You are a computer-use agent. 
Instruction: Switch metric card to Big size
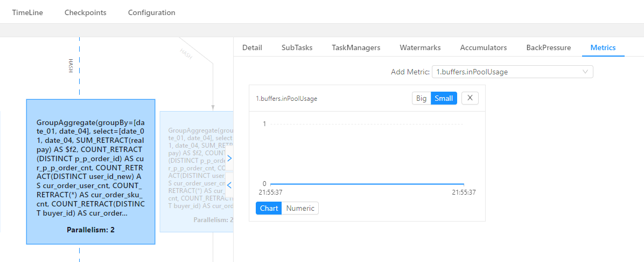pos(422,98)
